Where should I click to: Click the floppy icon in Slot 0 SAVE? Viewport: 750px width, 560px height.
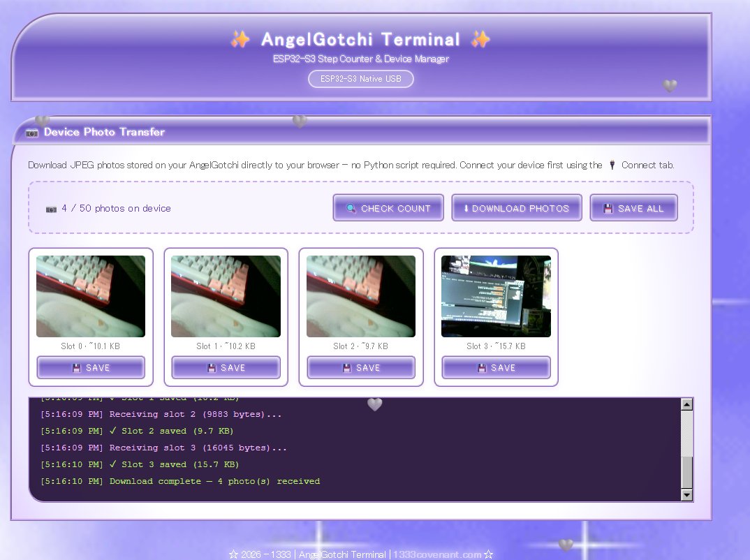point(77,368)
